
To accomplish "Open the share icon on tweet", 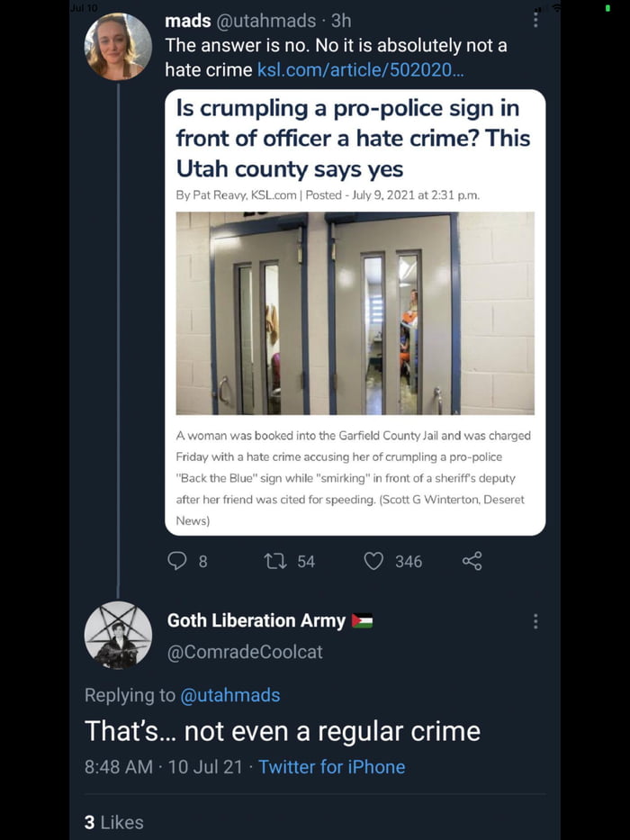I will pos(472,561).
